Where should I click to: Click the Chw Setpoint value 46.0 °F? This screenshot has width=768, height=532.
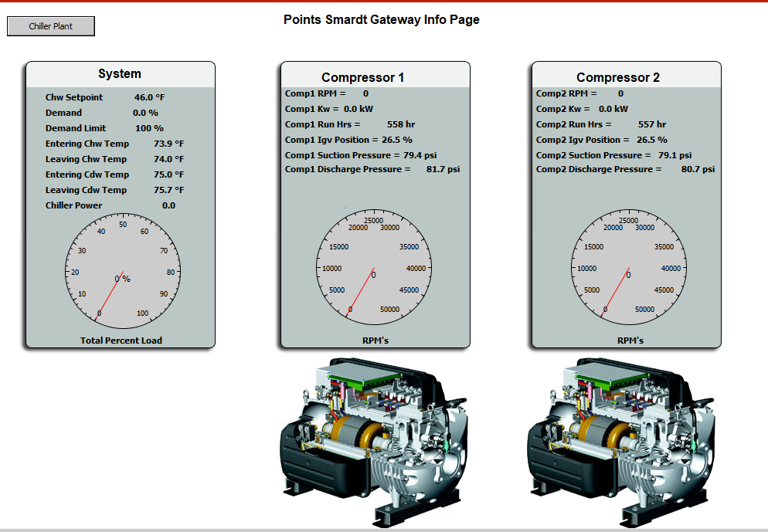(x=149, y=97)
